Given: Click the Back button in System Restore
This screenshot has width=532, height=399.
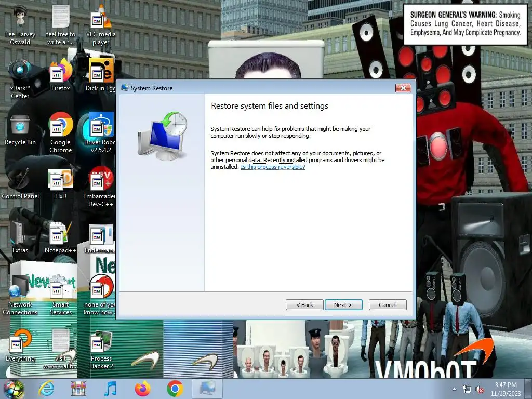Looking at the screenshot, I should tap(304, 304).
